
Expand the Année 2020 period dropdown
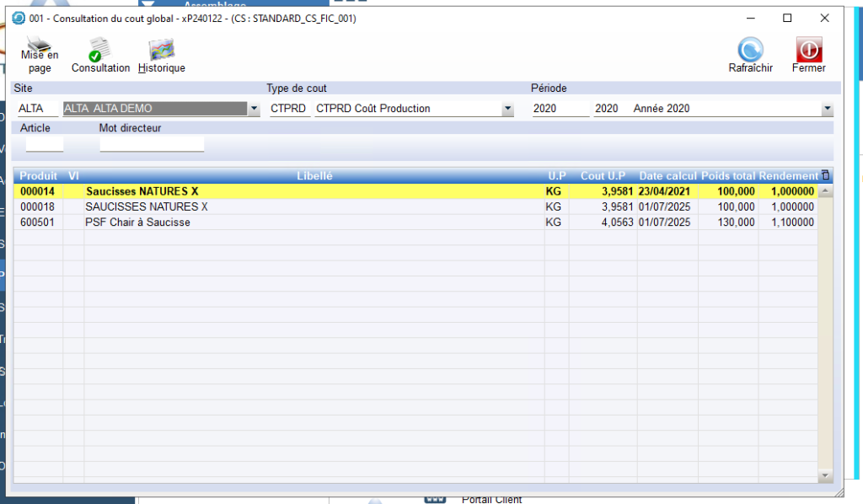click(827, 109)
